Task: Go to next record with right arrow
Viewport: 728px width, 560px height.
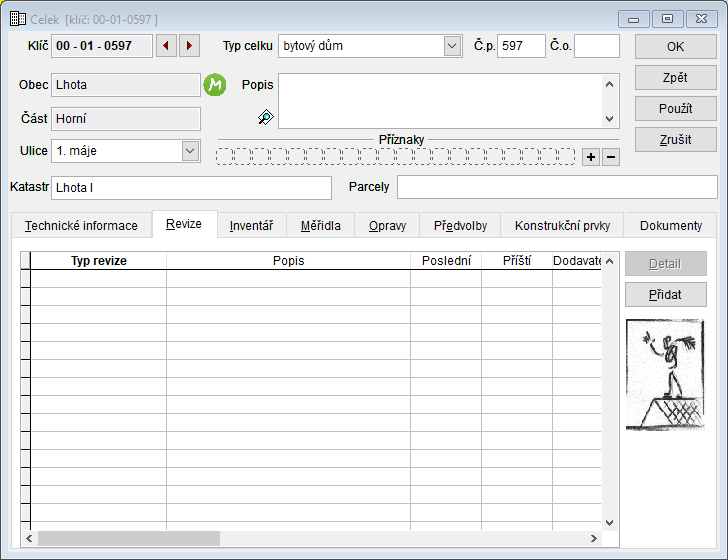Action: pos(189,46)
